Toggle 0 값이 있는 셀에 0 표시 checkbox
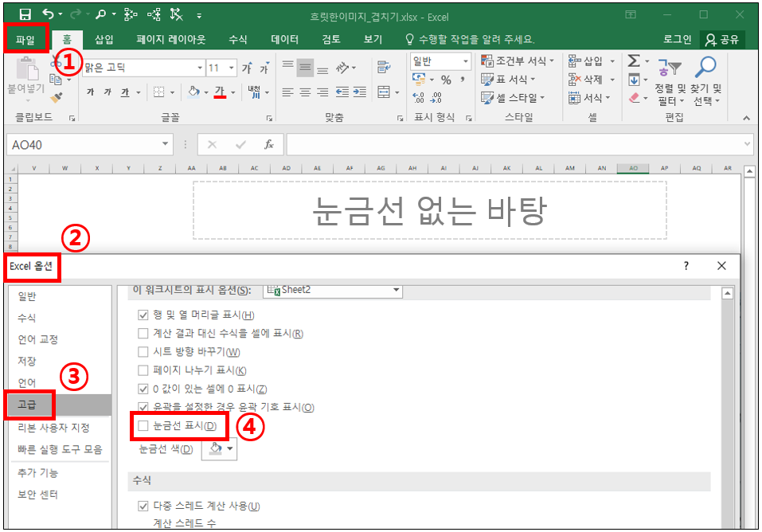This screenshot has width=762, height=532. pyautogui.click(x=143, y=389)
